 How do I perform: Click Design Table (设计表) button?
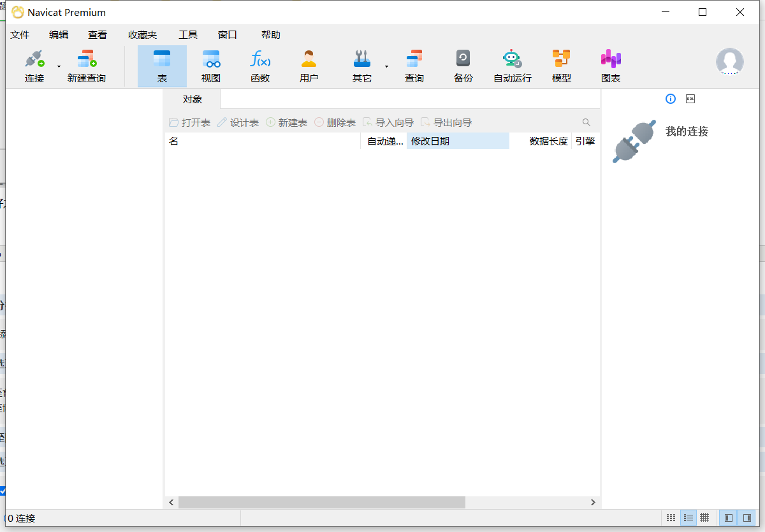pyautogui.click(x=238, y=122)
